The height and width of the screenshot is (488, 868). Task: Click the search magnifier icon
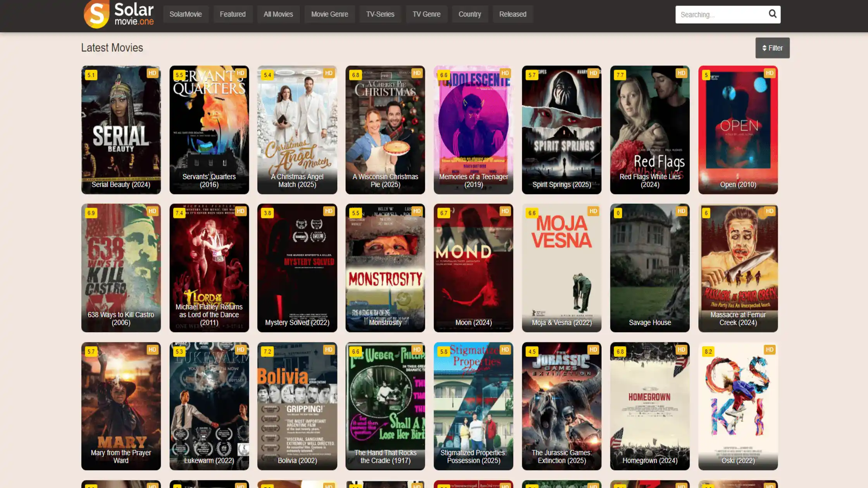[772, 14]
